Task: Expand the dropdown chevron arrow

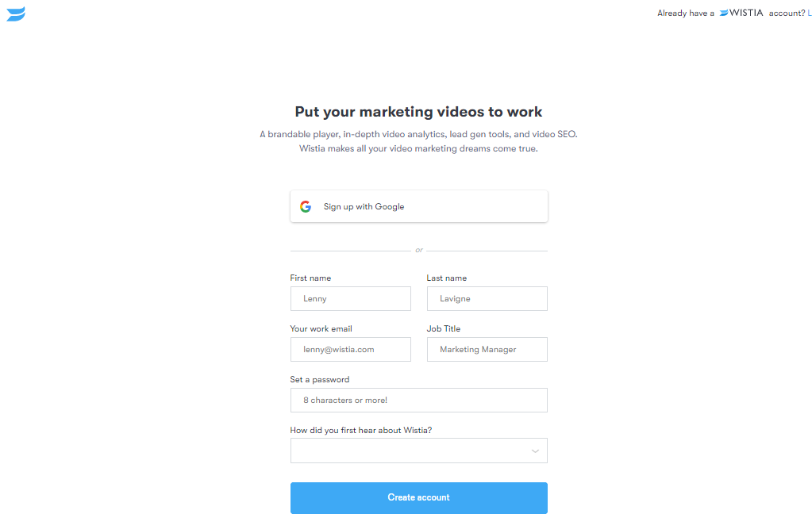Action: coord(535,451)
